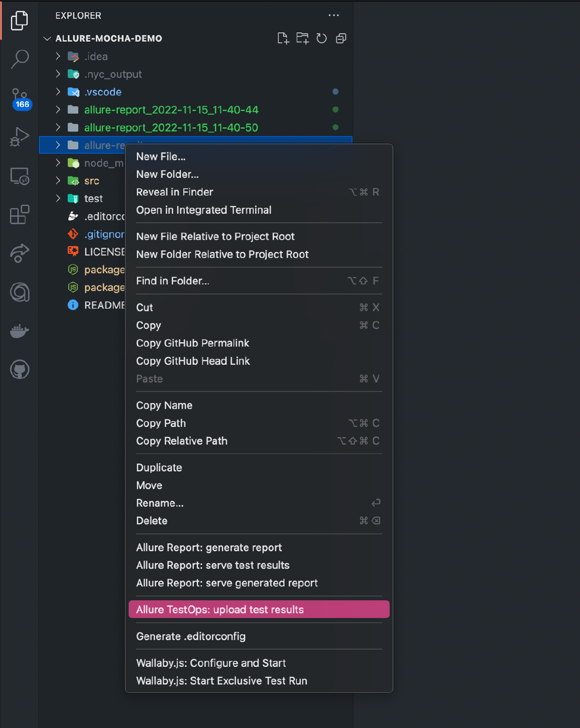Click the New File icon in Explorer header
This screenshot has width=580, height=728.
[283, 38]
